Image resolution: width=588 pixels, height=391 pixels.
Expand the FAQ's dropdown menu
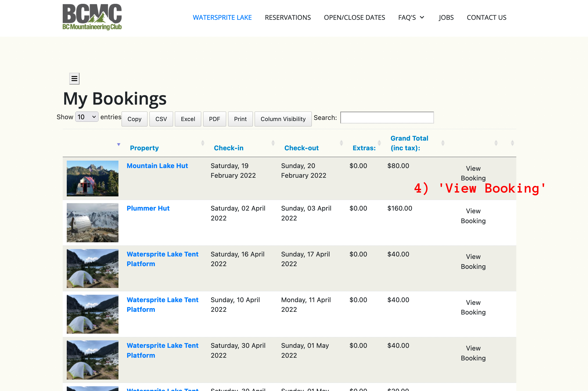click(x=411, y=18)
